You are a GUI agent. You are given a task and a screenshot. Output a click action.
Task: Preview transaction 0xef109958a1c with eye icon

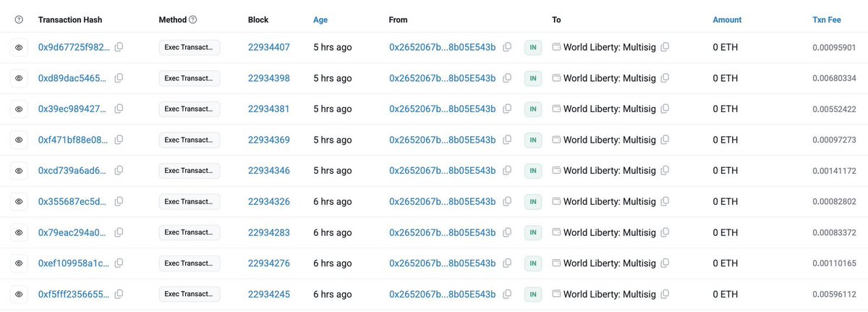point(19,263)
